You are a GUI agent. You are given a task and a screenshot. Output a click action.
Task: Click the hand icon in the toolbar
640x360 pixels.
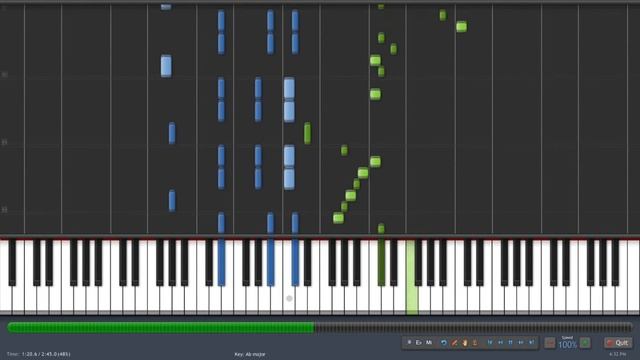tap(465, 343)
